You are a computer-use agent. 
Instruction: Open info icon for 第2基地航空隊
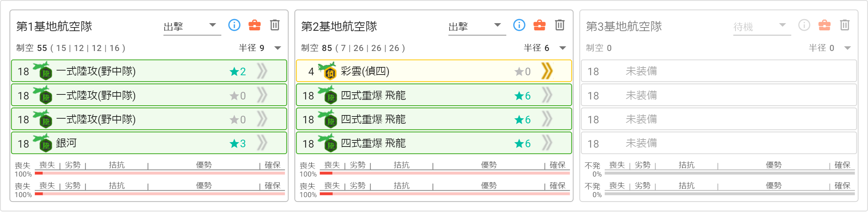(519, 25)
